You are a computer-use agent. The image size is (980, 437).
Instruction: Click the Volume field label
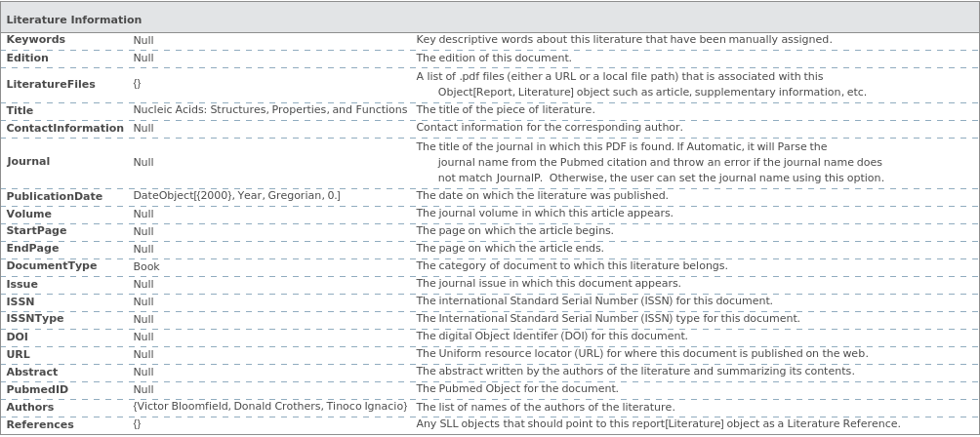(29, 214)
